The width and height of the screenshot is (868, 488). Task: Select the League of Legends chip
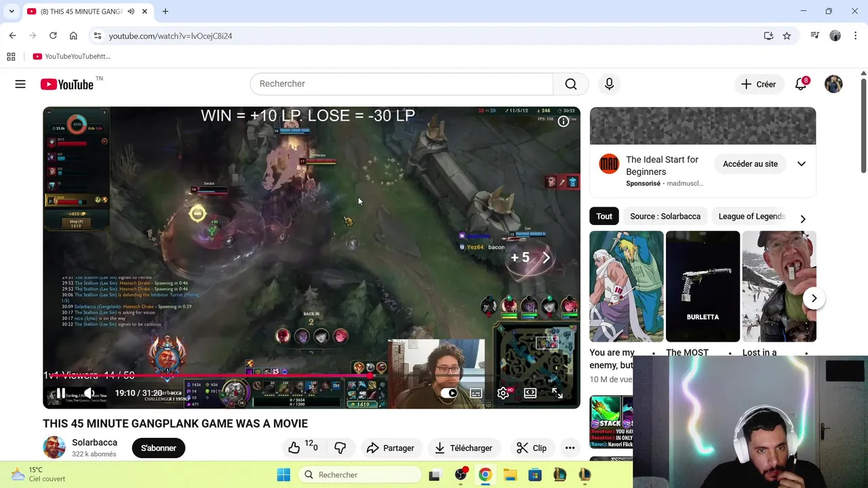(x=751, y=216)
